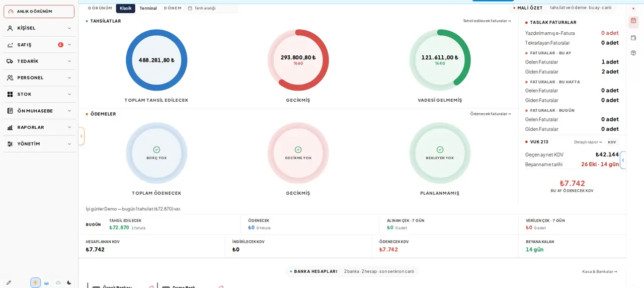Enable the cloud theme toggle

(x=58, y=282)
